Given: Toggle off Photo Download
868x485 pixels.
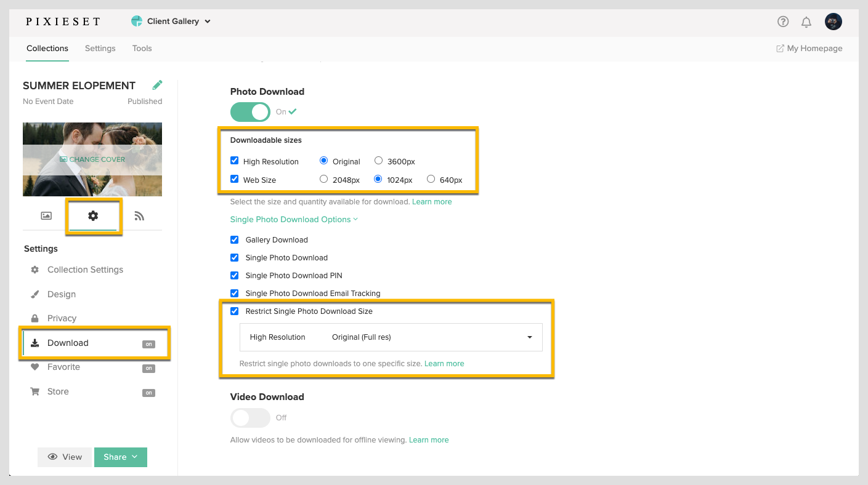Looking at the screenshot, I should click(250, 111).
